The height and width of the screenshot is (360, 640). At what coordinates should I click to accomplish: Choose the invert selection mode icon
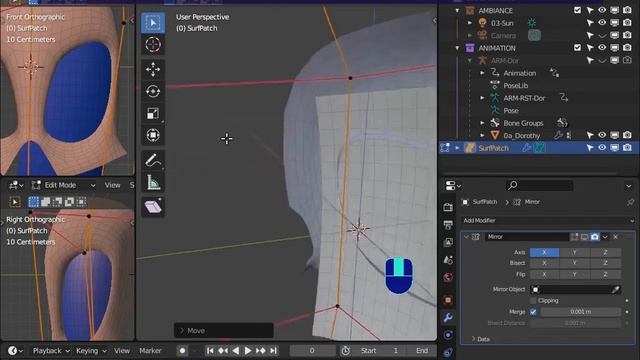tap(69, 201)
